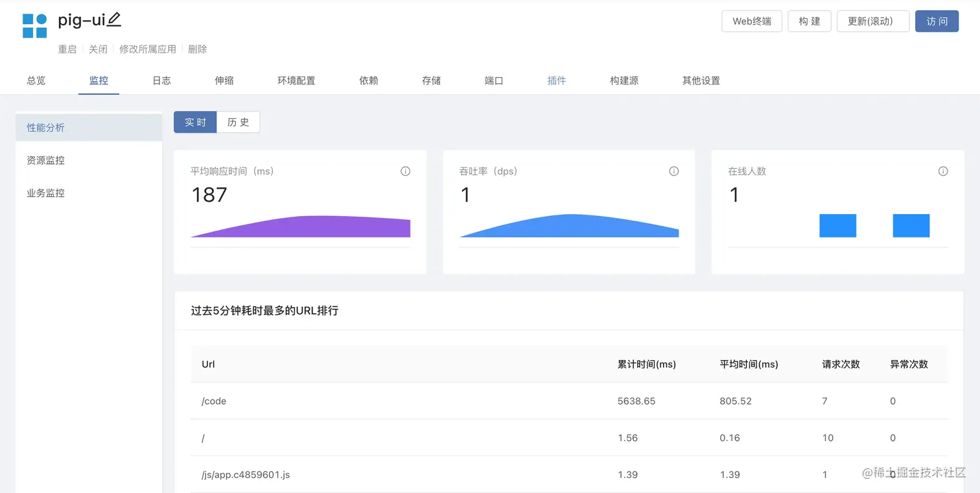This screenshot has height=493, width=980.
Task: Show info tooltip for 在线人数 card
Action: (943, 171)
